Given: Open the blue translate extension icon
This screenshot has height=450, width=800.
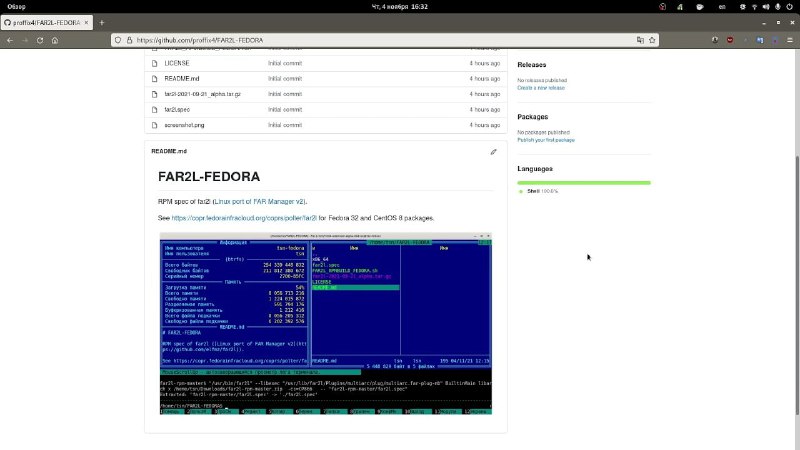Looking at the screenshot, I should (760, 40).
